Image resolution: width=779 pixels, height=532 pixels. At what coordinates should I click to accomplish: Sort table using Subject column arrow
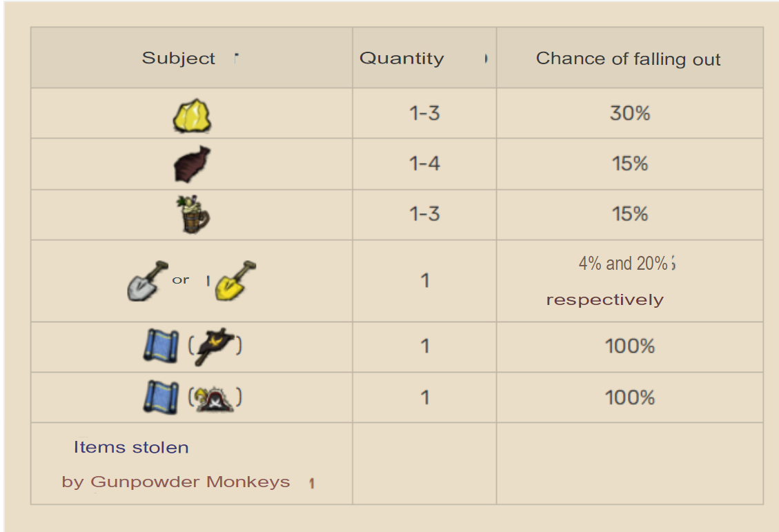tap(236, 59)
